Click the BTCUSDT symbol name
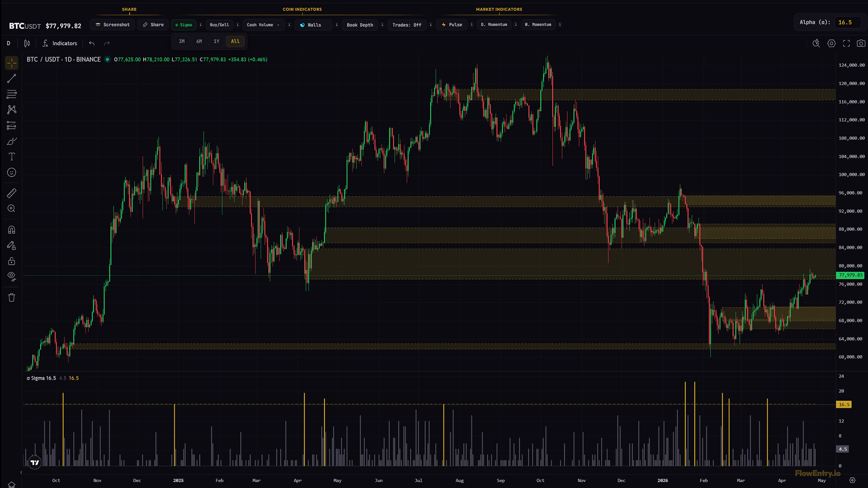868x488 pixels. (x=25, y=26)
